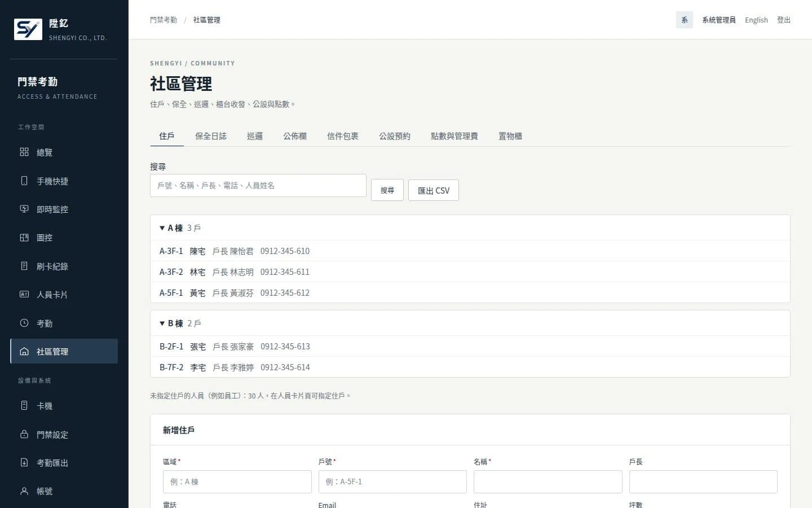This screenshot has height=508, width=812.
Task: Open the 公設預約 tab
Action: pyautogui.click(x=395, y=136)
